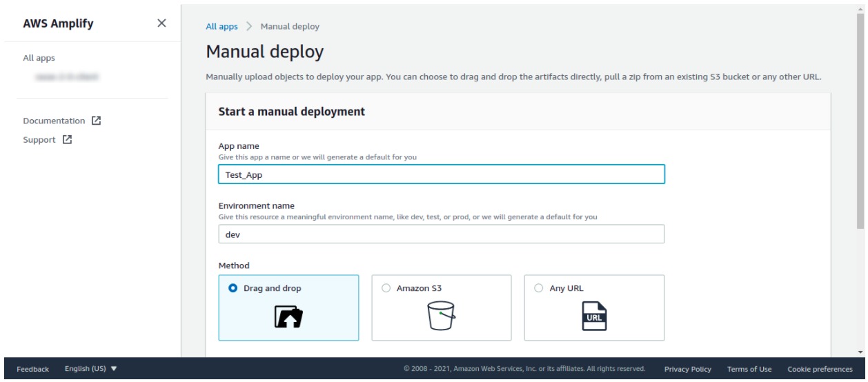Image resolution: width=868 pixels, height=382 pixels.
Task: Select the Drag and drop radio button
Action: [233, 288]
